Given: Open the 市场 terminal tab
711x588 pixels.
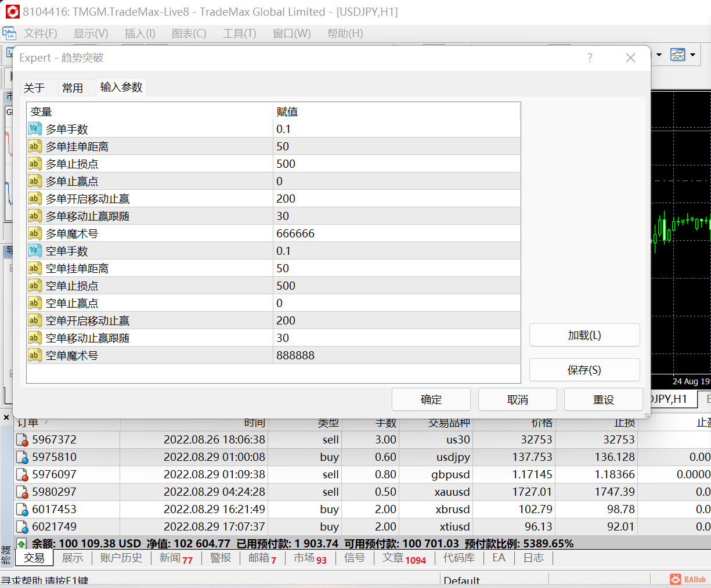Looking at the screenshot, I should coord(310,558).
